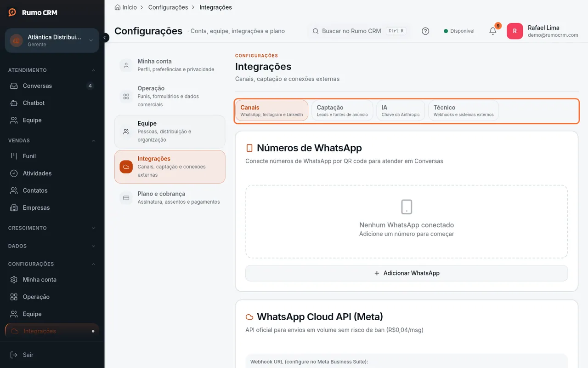
Task: Select the Integrações settings card
Action: [170, 167]
